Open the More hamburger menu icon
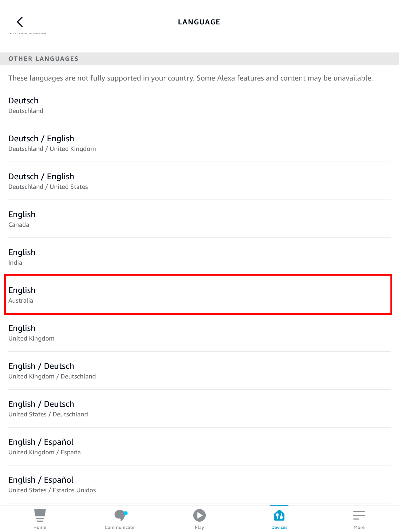399x532 pixels. click(x=359, y=515)
